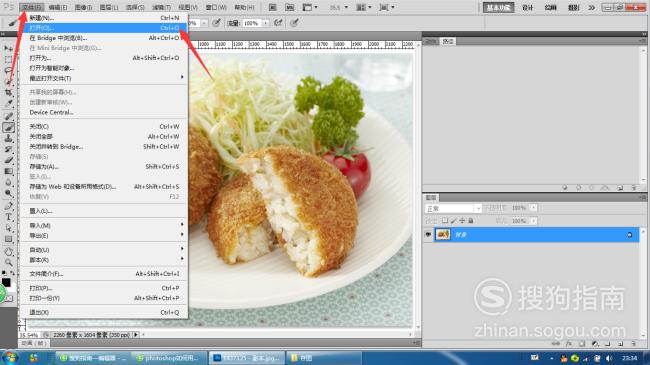Click the Windows Start button
Viewport: 650px width, 365px height.
click(x=9, y=358)
